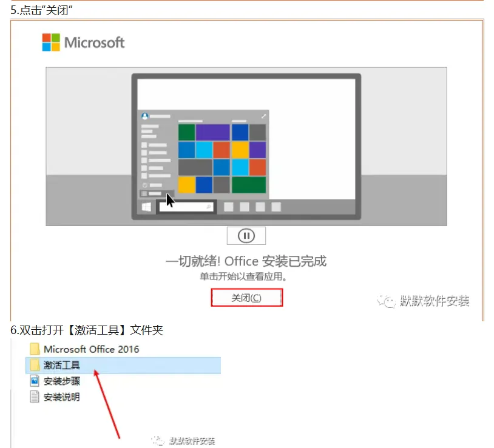Screen dimensions: 494x448
Task: Click the power icon in illustrated start menu
Action: click(x=145, y=185)
